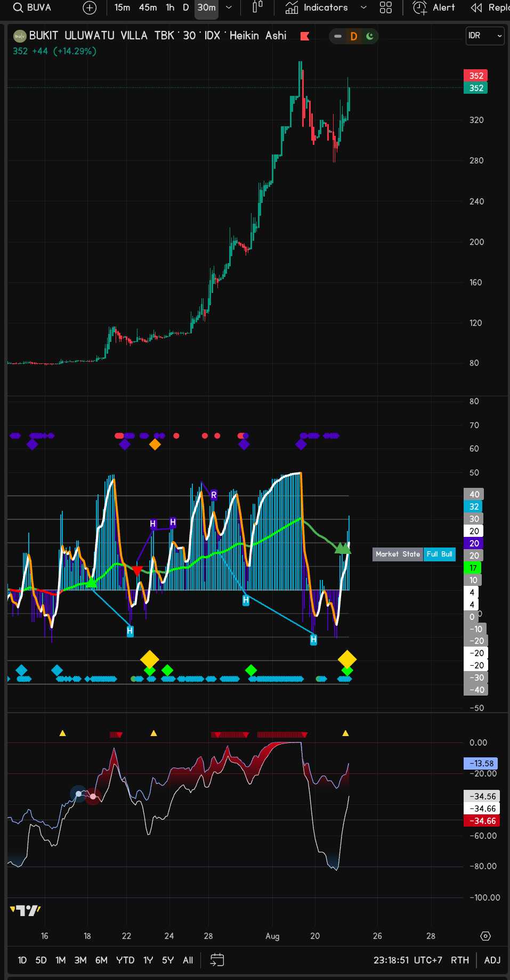Expand the Indicators favorites chevron
Viewport: 510px width, 980px height.
click(363, 7)
